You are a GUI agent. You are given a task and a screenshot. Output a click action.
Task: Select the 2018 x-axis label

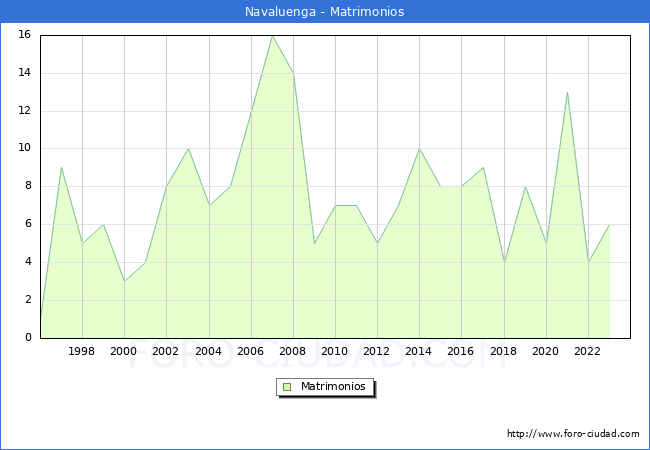pos(503,351)
